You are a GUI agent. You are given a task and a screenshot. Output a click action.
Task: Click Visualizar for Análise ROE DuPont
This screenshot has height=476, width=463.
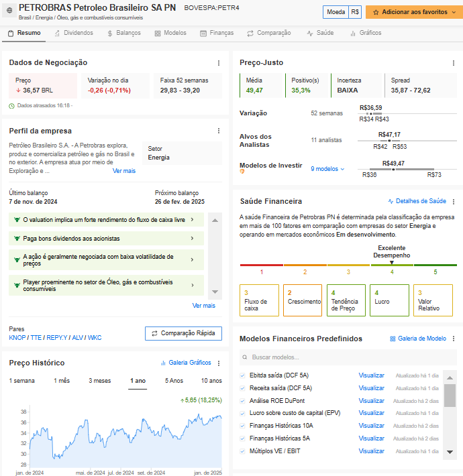tap(371, 401)
